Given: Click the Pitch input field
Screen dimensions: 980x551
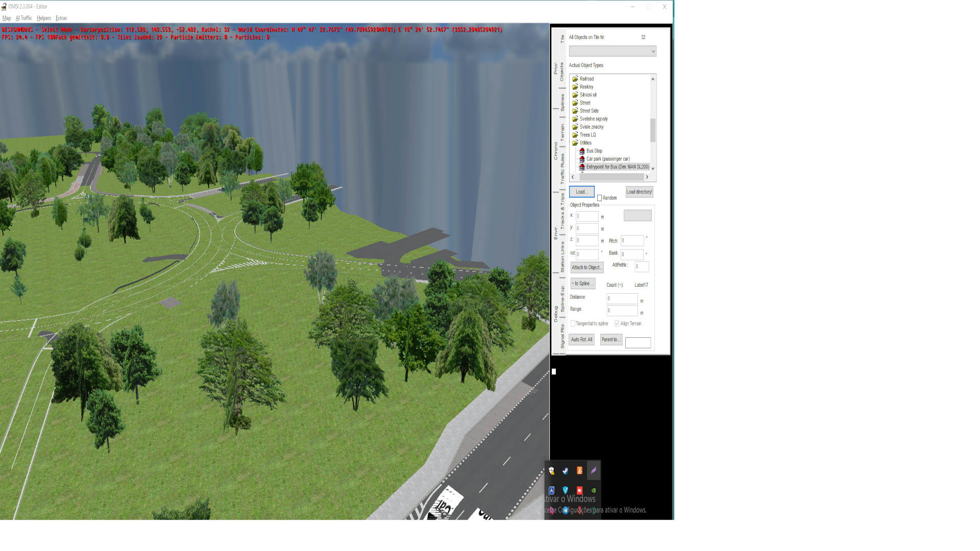Looking at the screenshot, I should pos(632,240).
